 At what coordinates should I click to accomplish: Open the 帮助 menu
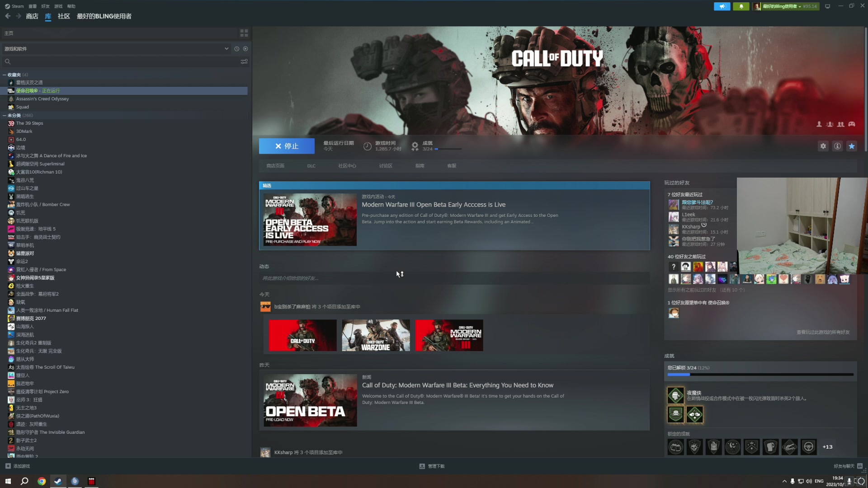pos(71,6)
